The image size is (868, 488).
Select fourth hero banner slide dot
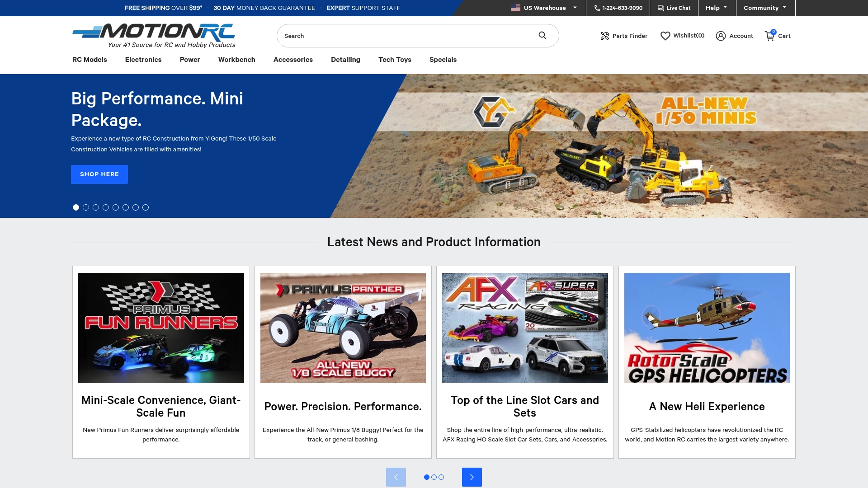106,207
